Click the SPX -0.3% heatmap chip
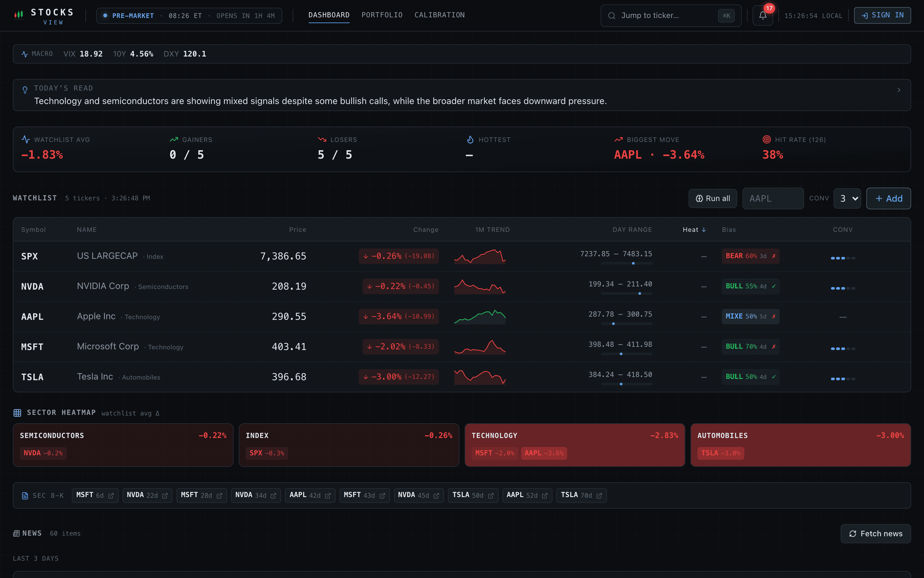Image resolution: width=924 pixels, height=578 pixels. [x=267, y=453]
